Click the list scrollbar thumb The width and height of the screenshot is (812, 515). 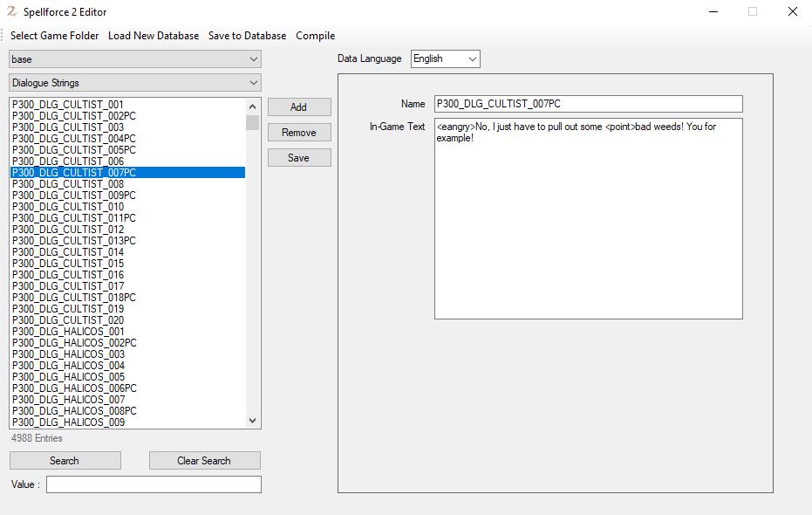point(252,123)
